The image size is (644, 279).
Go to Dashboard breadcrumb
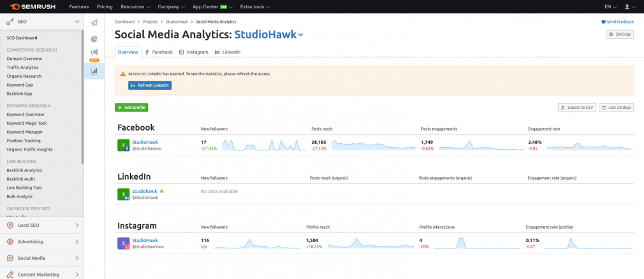124,22
